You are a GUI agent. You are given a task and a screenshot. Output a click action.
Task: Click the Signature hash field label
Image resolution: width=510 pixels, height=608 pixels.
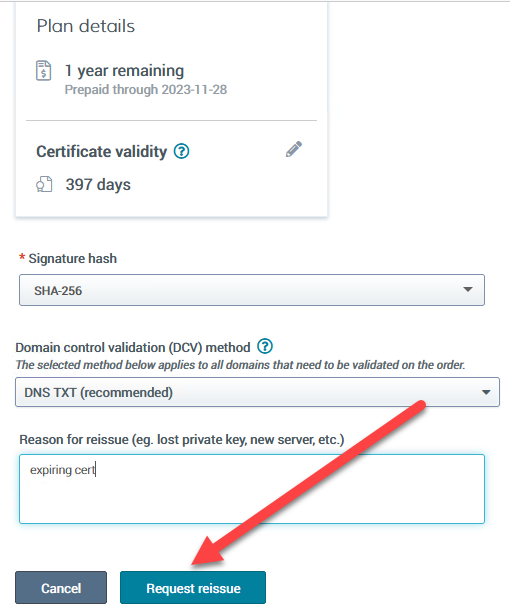[x=73, y=258]
